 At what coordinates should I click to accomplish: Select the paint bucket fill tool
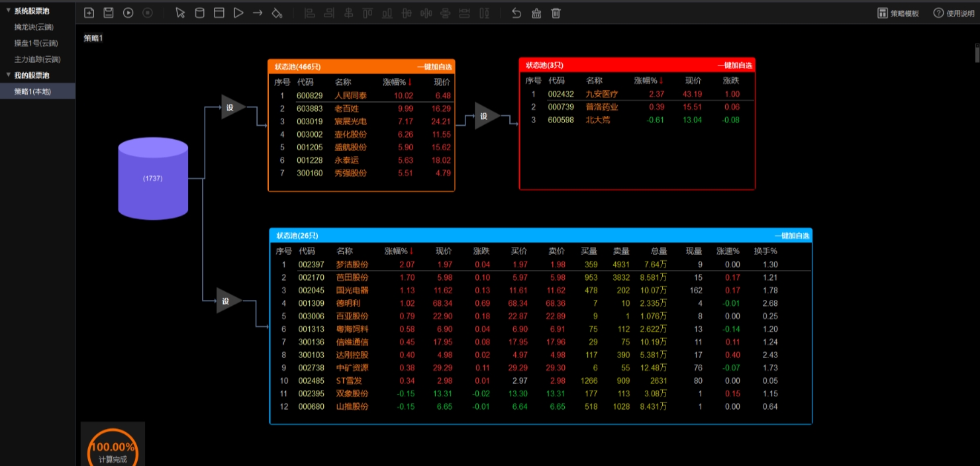click(277, 13)
